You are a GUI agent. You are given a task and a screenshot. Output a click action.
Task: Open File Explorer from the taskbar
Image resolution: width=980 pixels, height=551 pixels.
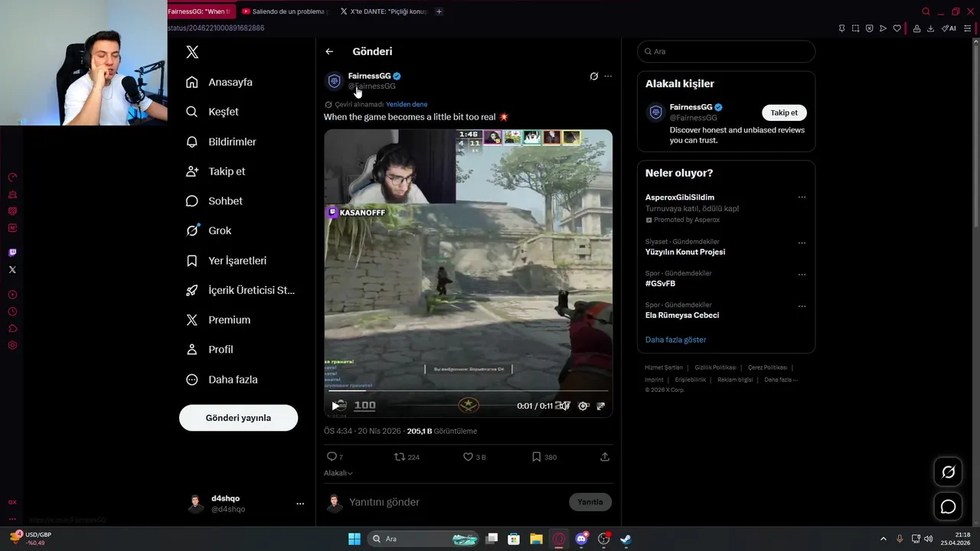tap(537, 539)
